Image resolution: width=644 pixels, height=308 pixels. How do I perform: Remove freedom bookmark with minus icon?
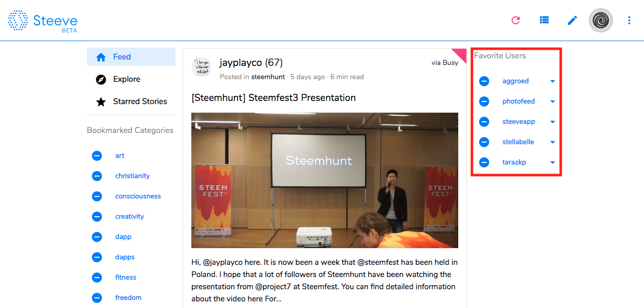pos(97,298)
